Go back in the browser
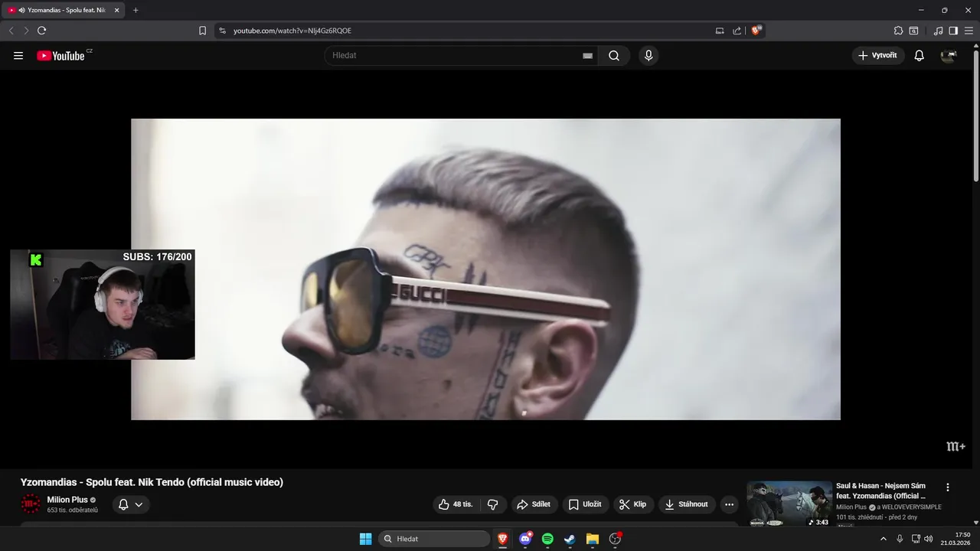The image size is (980, 551). point(11,31)
